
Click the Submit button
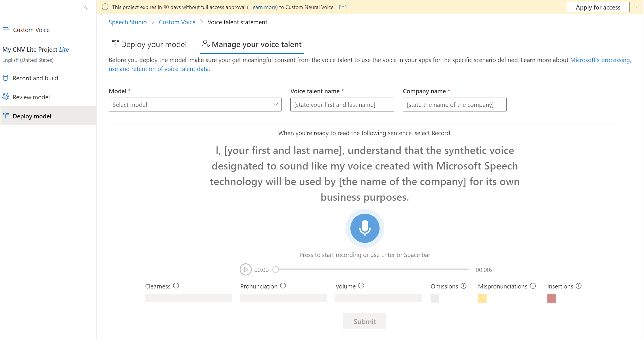(x=365, y=321)
